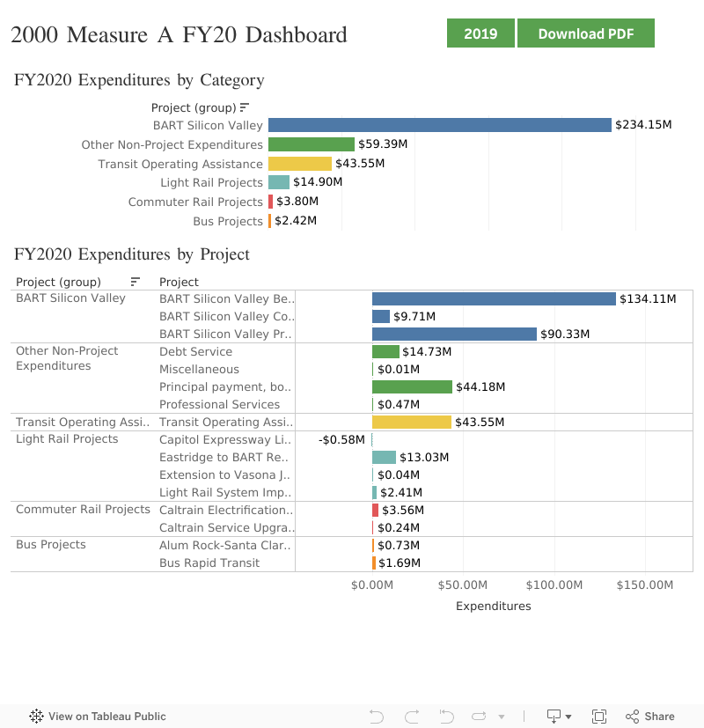The image size is (704, 728).
Task: Click the Revert icon in toolbar
Action: coord(446,717)
